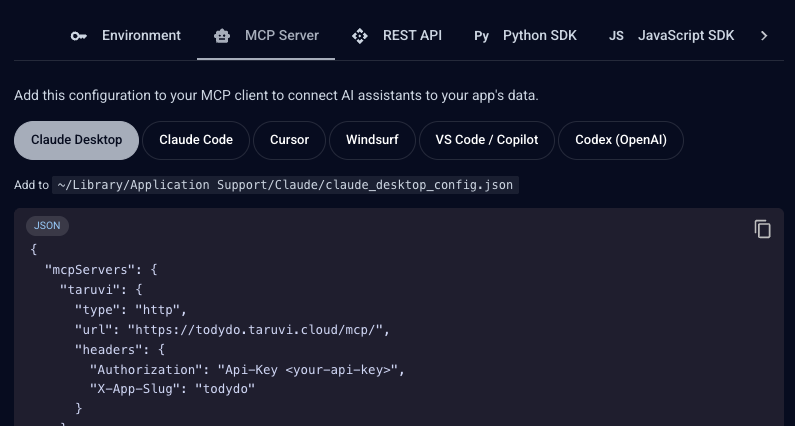795x426 pixels.
Task: Show more tabs with the right chevron
Action: (764, 36)
